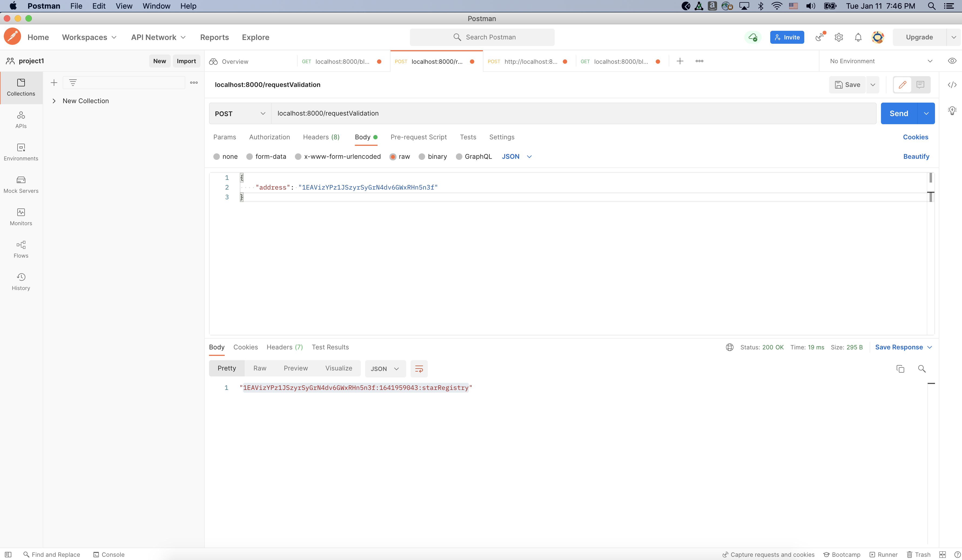Open a new request tab with plus icon
962x560 pixels.
tap(680, 61)
